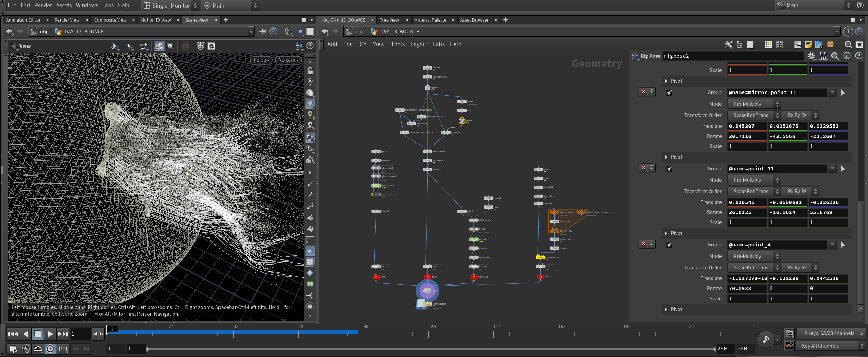This screenshot has width=868, height=357.
Task: Click the Translate X field showing 0.145307
Action: tap(747, 126)
